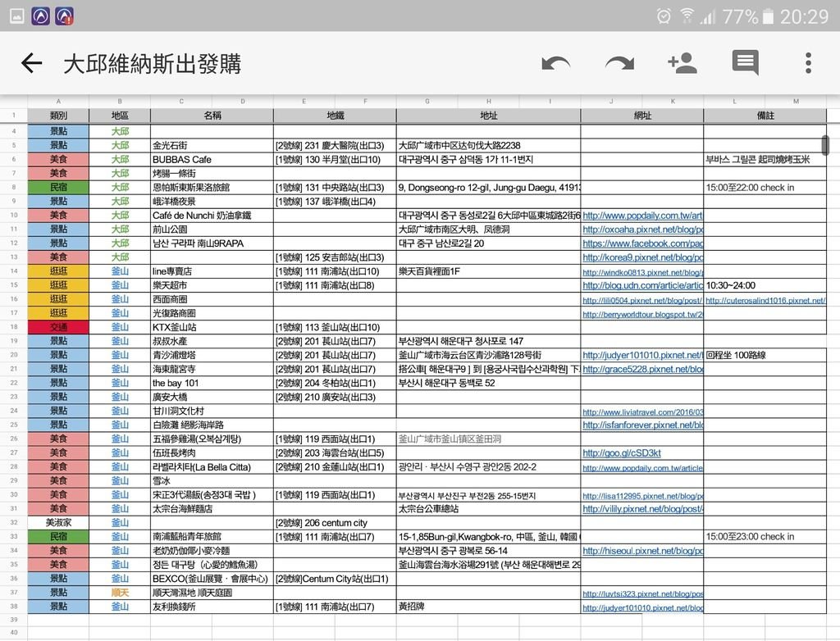Image resolution: width=840 pixels, height=641 pixels.
Task: Open the korea9.pixnet.net link
Action: pos(643,257)
